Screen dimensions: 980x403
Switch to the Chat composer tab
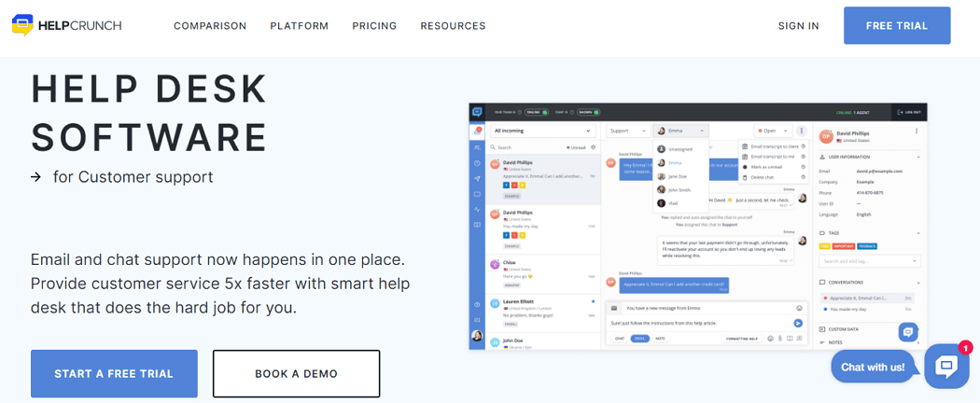620,339
